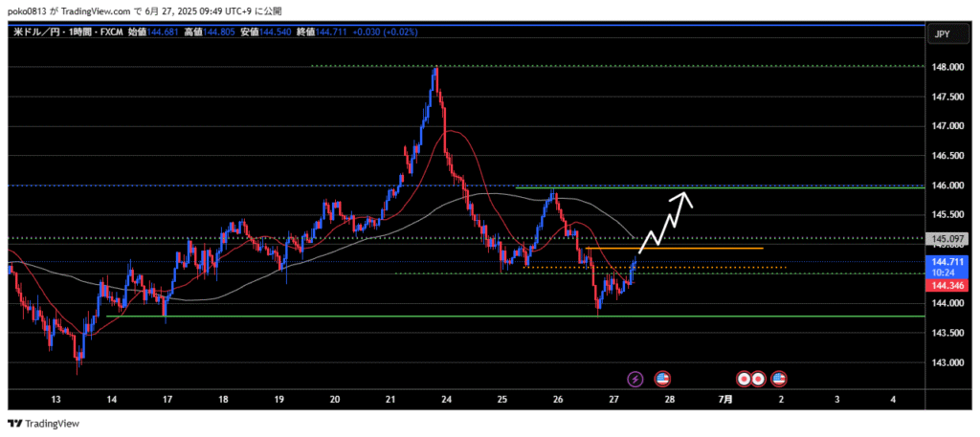The image size is (980, 437).
Task: Select the red 144.346 price label
Action: coord(947,285)
